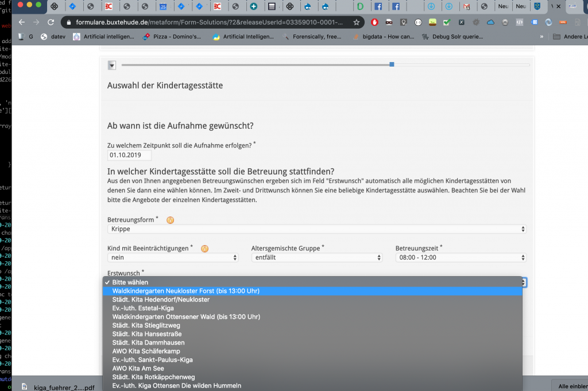Bookmark page with the star icon

coord(357,22)
